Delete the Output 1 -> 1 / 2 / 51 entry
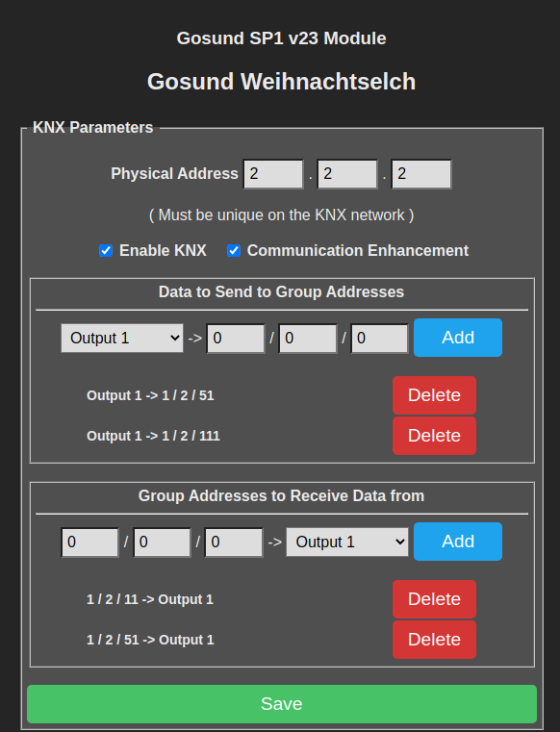The image size is (560, 732). (434, 395)
